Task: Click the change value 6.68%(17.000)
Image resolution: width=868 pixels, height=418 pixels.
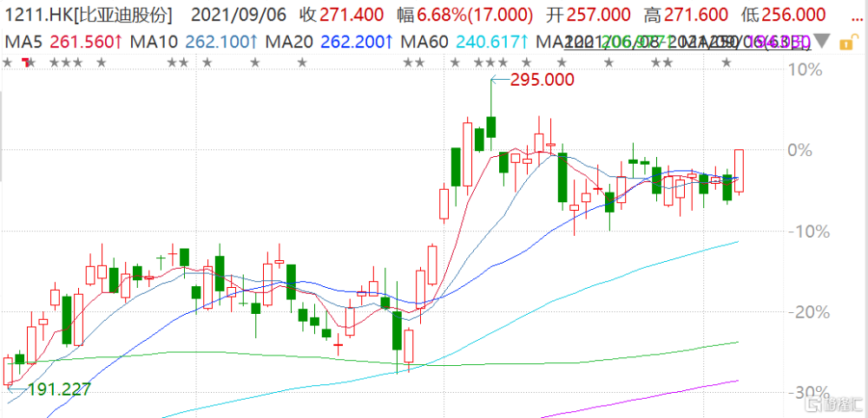Action: pyautogui.click(x=476, y=15)
